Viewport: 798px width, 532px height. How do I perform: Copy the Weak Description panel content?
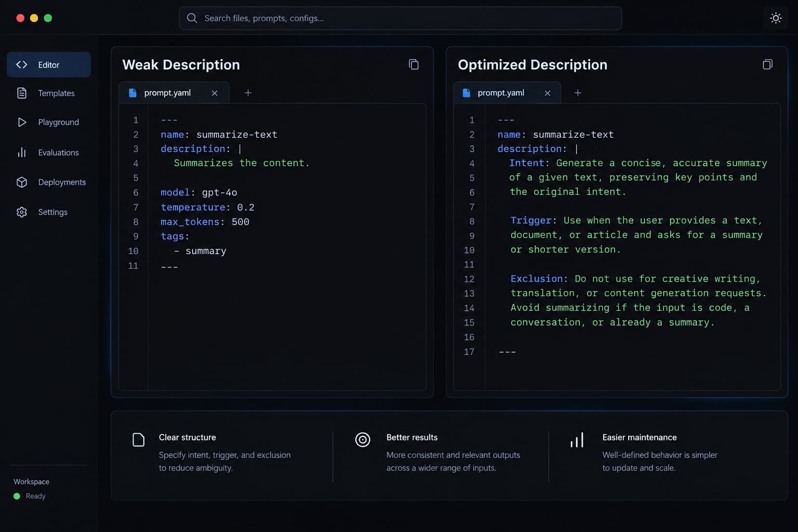414,64
